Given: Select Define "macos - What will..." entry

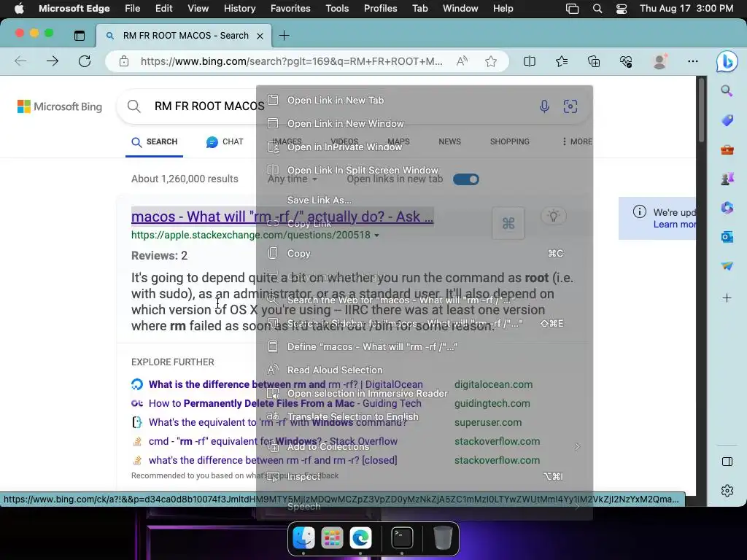Looking at the screenshot, I should pos(424,346).
